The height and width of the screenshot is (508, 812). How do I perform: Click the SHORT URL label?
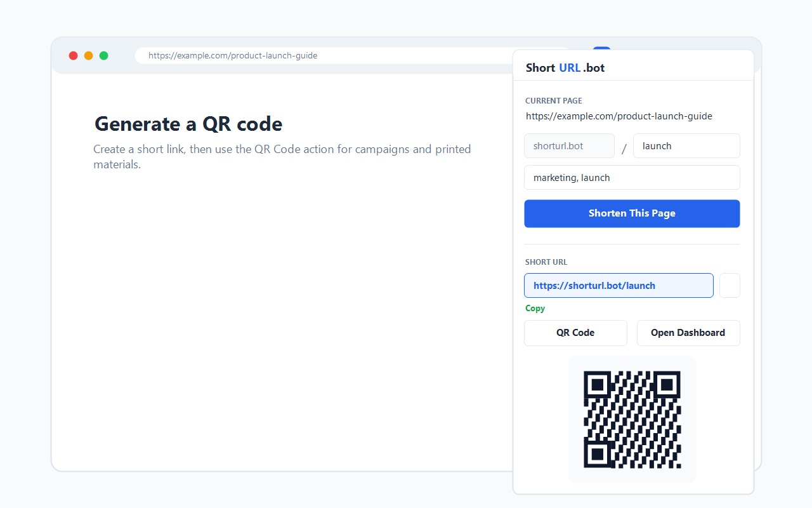click(546, 262)
